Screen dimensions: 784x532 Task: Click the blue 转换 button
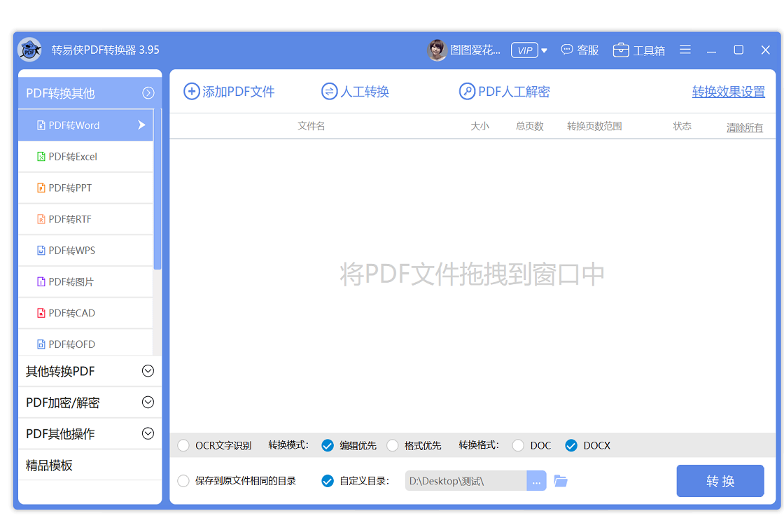coord(720,481)
